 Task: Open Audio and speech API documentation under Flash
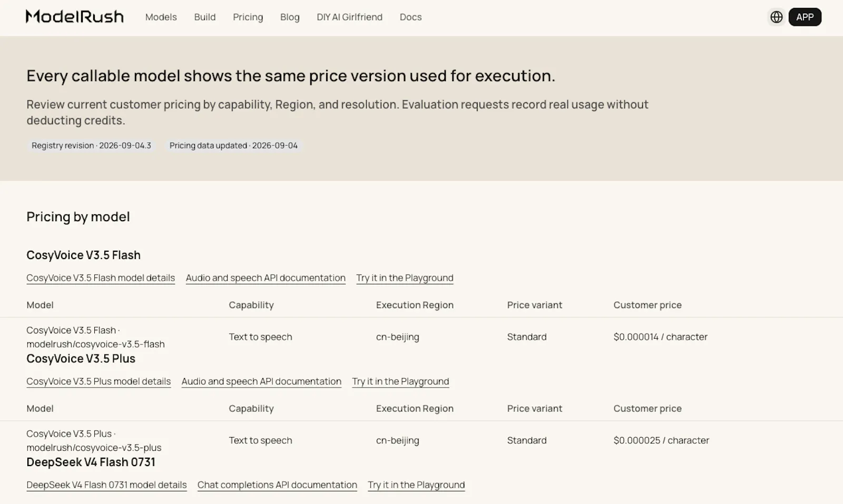[x=266, y=278]
